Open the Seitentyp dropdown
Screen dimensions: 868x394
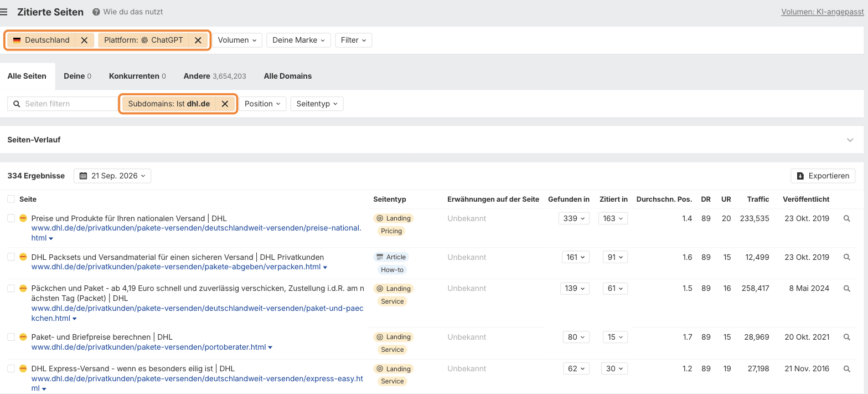click(317, 104)
